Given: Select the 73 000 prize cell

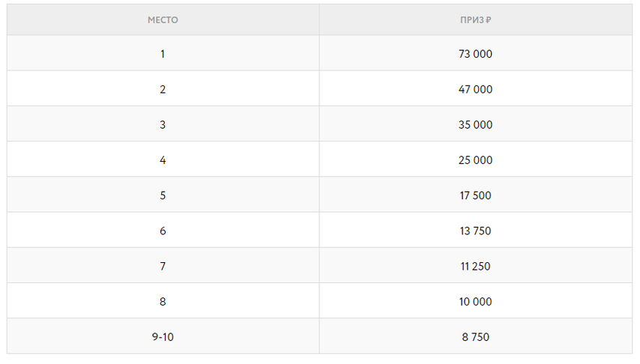Looking at the screenshot, I should pyautogui.click(x=476, y=53).
